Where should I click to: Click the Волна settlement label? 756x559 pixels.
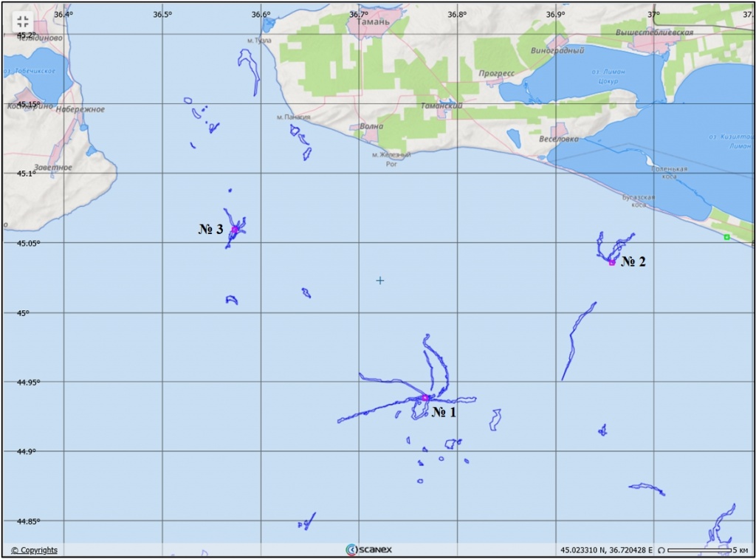tap(371, 126)
